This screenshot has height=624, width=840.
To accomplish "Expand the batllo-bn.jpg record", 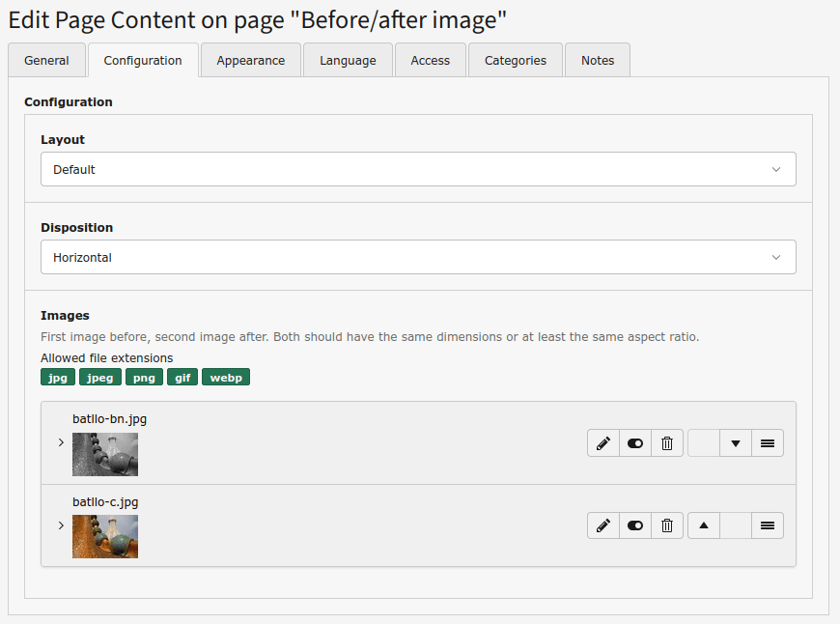I will [61, 443].
